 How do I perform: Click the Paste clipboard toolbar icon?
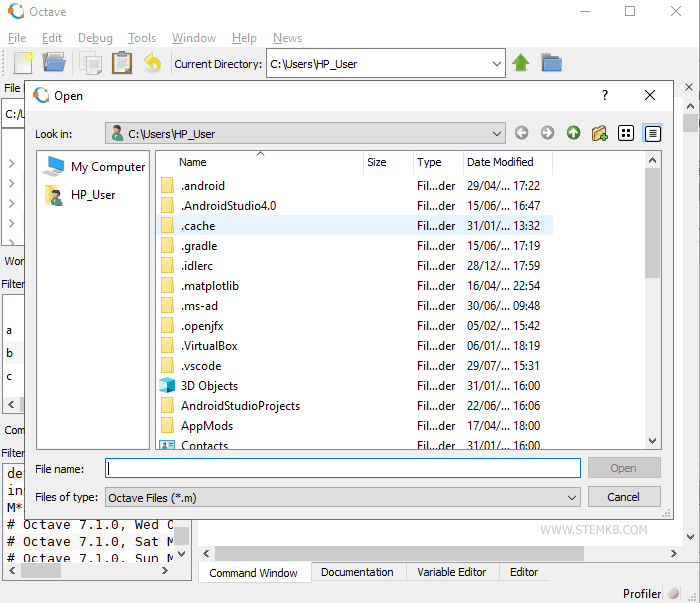121,63
